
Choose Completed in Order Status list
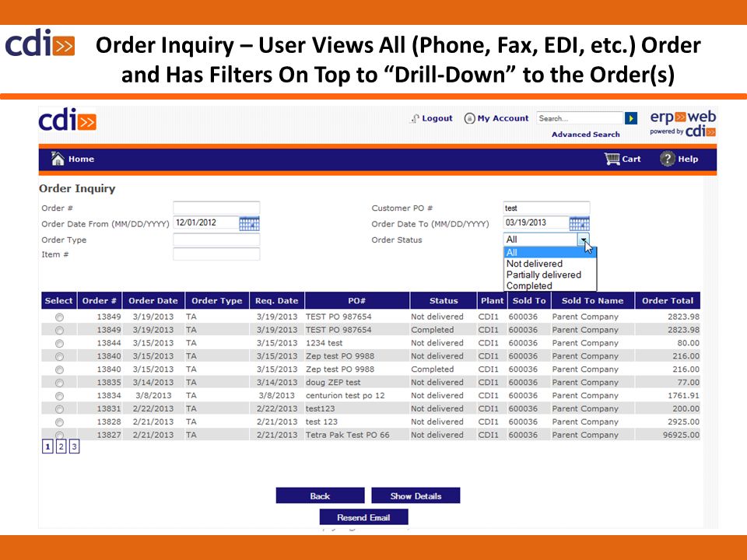[550, 285]
